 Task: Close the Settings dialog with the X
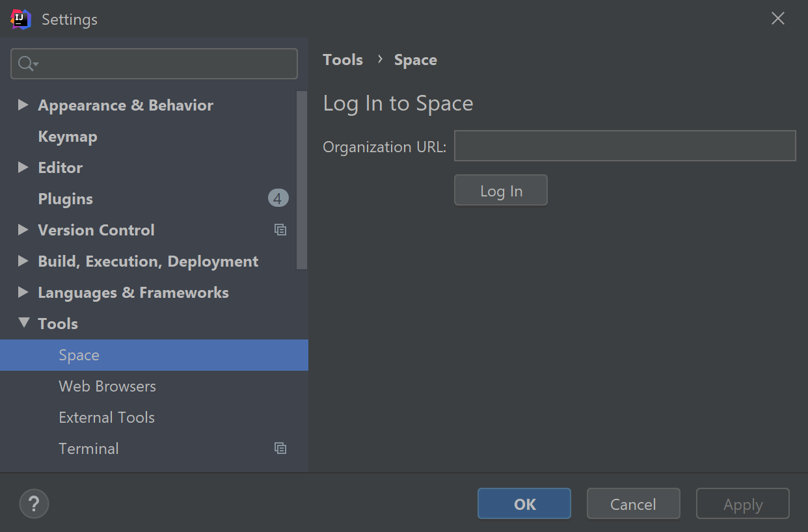tap(777, 18)
